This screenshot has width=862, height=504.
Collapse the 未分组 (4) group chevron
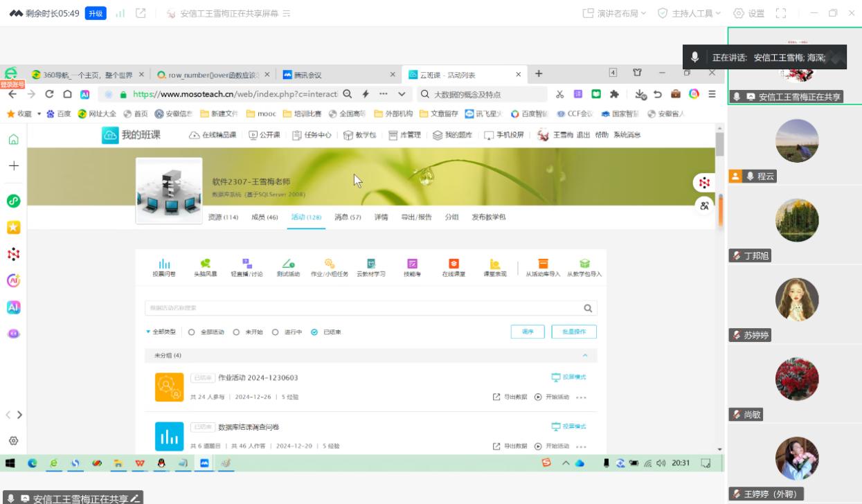coord(585,356)
